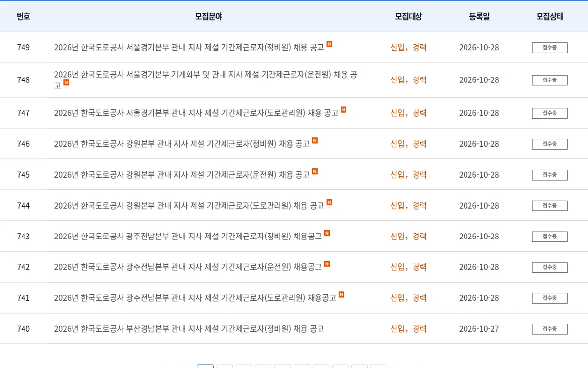Select the number cell 743
The height and width of the screenshot is (368, 588).
click(x=24, y=237)
